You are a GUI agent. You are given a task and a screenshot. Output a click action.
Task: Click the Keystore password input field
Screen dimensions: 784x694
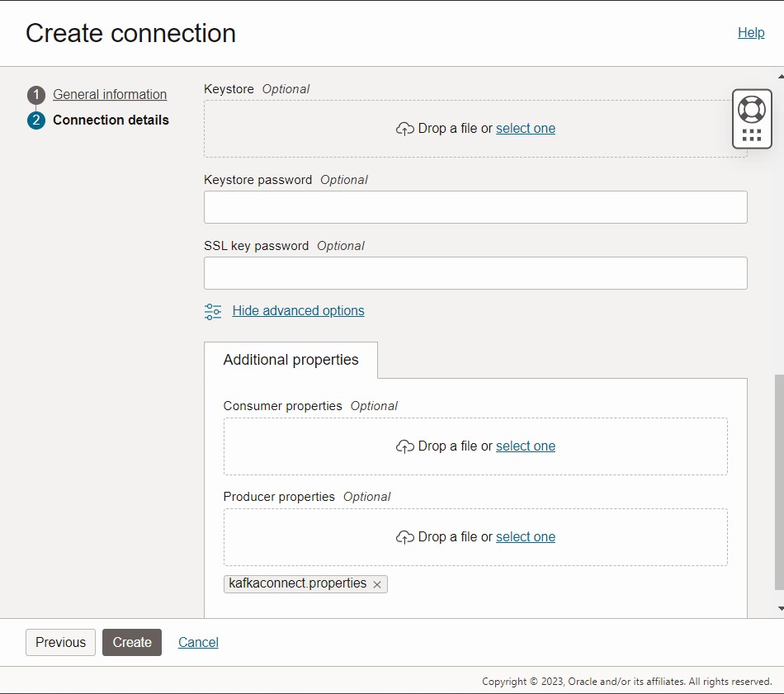click(475, 207)
